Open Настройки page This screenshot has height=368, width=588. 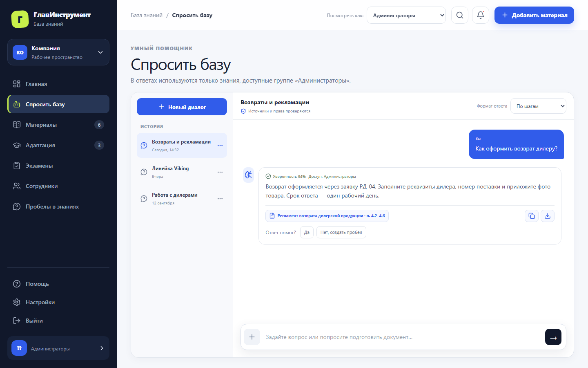pos(58,302)
